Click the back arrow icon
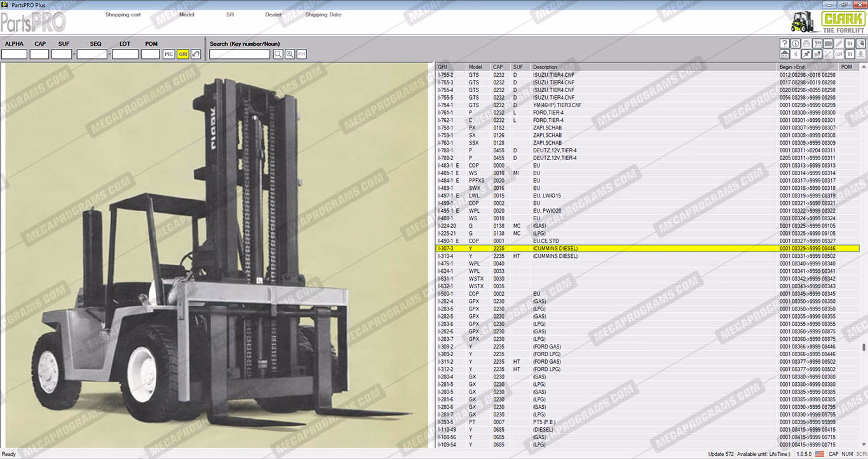 tap(796, 54)
